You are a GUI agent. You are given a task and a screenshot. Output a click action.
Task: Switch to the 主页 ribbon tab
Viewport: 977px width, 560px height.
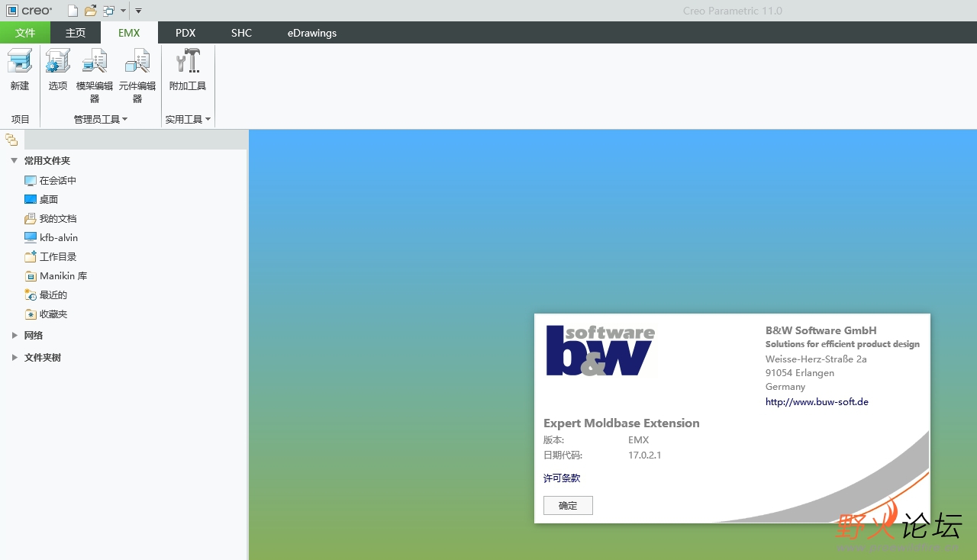76,33
